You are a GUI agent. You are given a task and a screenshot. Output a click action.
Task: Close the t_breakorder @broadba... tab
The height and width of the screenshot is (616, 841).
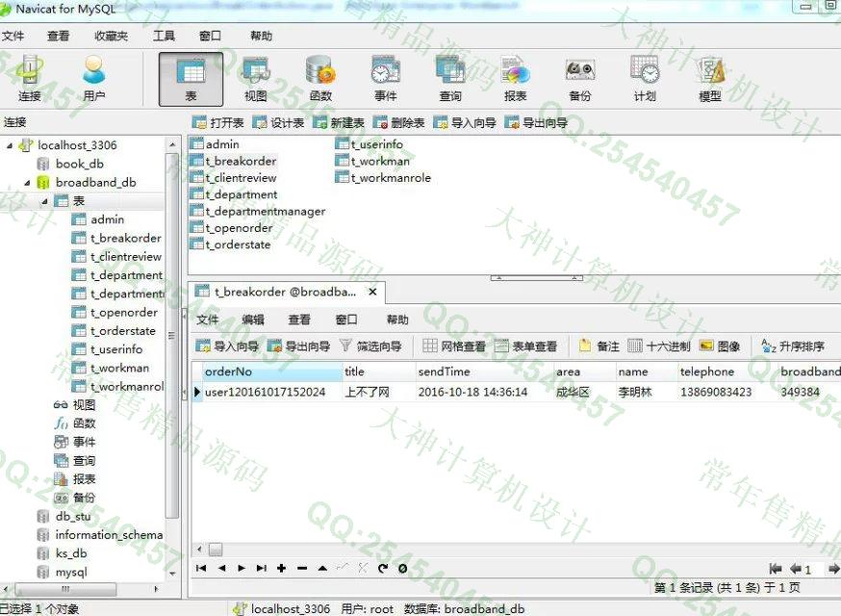(x=372, y=292)
